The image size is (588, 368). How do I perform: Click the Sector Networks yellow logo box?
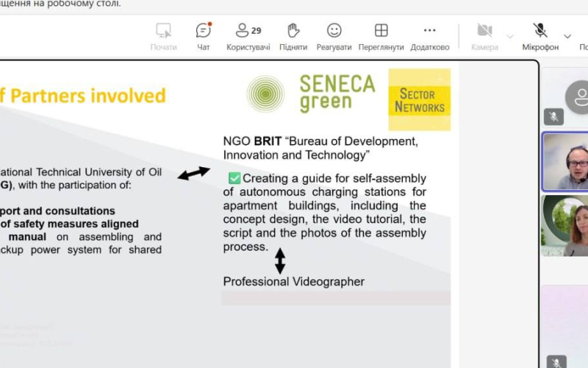(x=419, y=100)
